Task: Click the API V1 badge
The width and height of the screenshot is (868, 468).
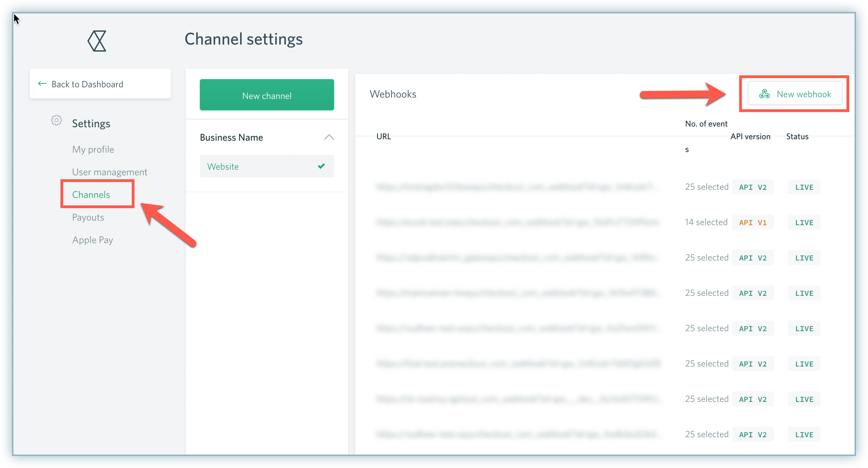Action: coord(753,223)
